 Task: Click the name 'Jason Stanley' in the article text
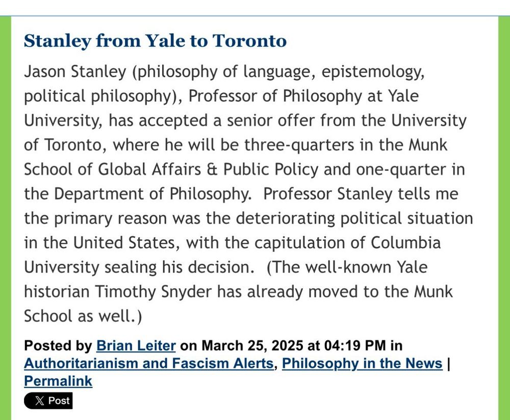tap(75, 71)
